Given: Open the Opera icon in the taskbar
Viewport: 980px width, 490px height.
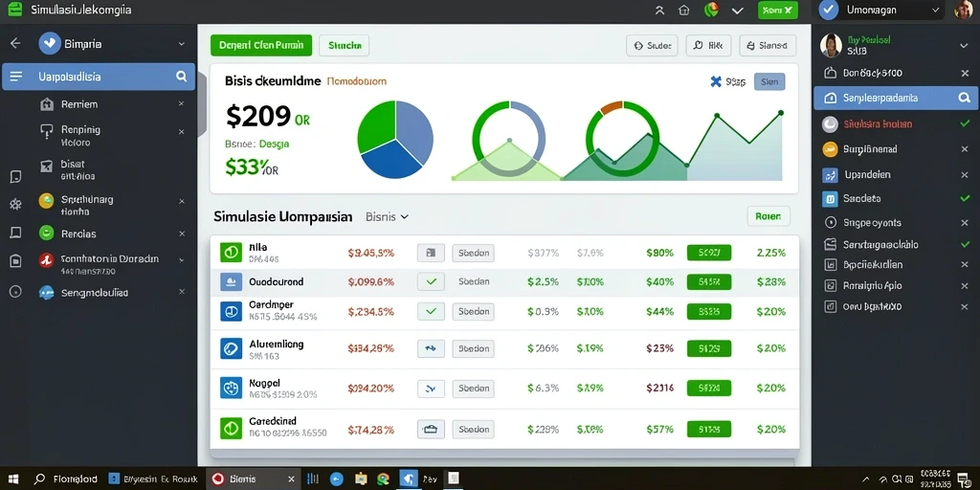Looking at the screenshot, I should (x=218, y=479).
